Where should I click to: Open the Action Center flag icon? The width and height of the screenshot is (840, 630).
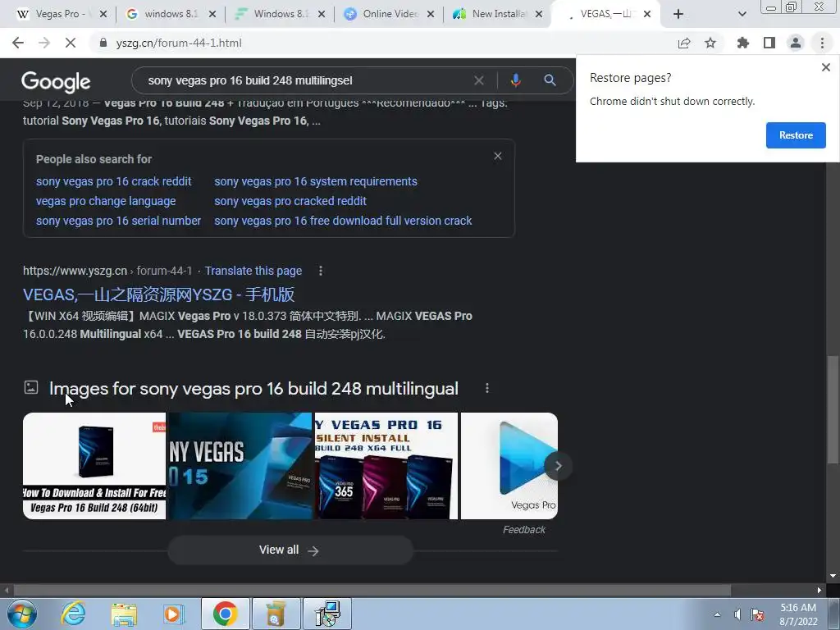[757, 614]
